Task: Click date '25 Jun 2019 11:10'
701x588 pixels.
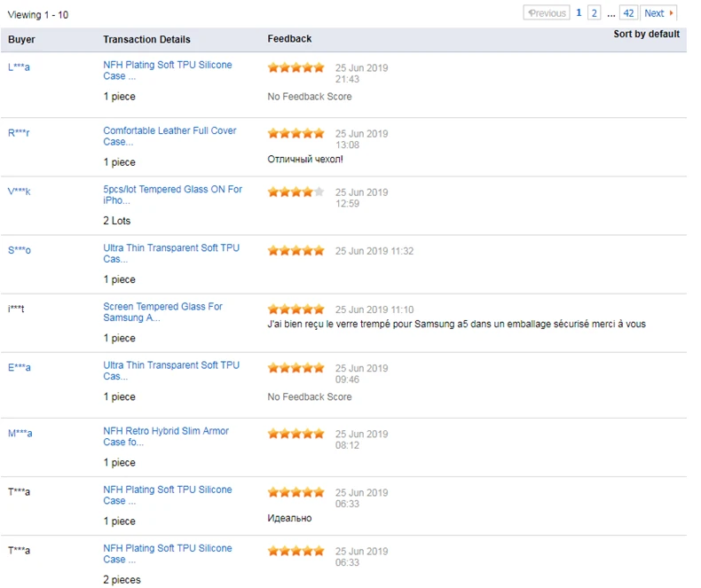Action: click(x=374, y=310)
